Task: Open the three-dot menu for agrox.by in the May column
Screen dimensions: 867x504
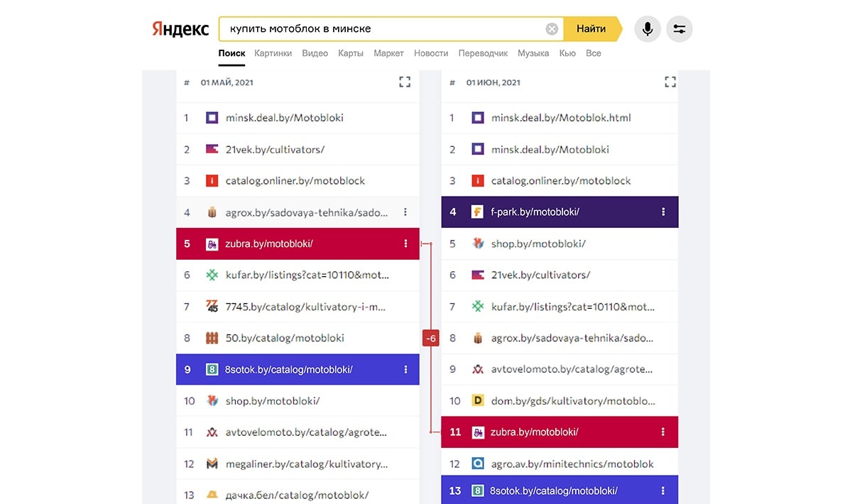Action: (x=405, y=212)
